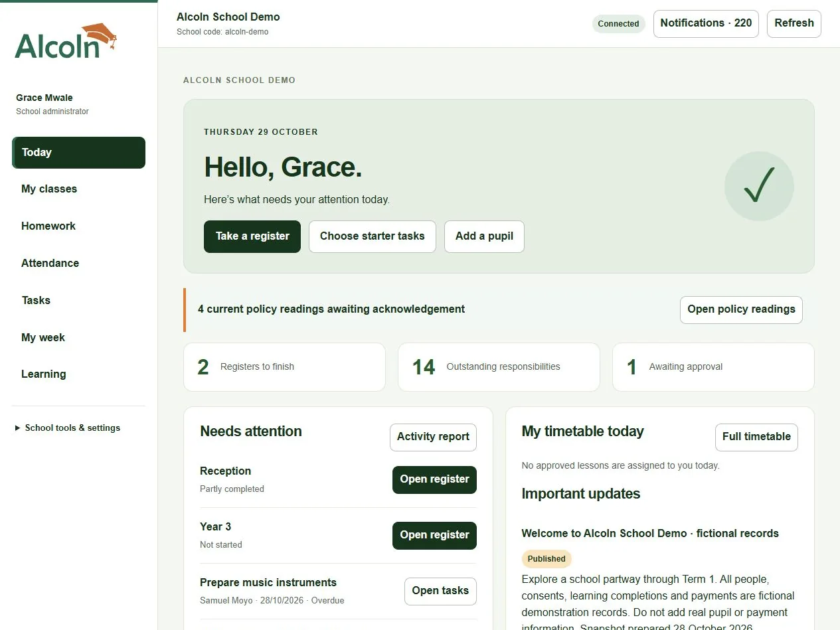Viewport: 840px width, 630px height.
Task: Click the Refresh button
Action: 794,23
